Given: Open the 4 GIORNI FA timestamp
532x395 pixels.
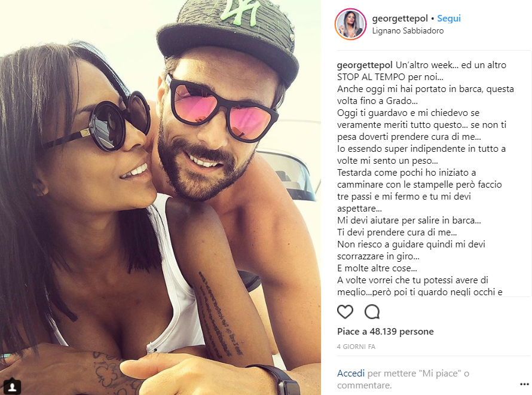Looking at the screenshot, I should click(x=356, y=347).
